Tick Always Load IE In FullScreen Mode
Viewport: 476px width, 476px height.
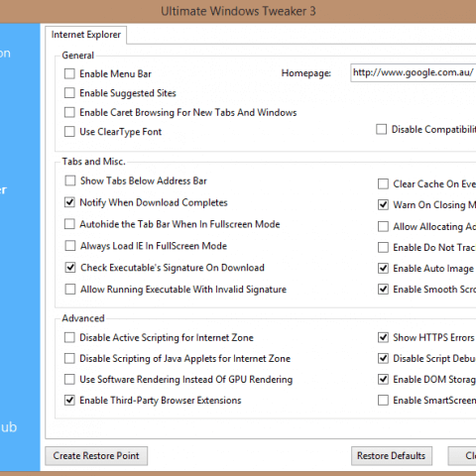coord(70,246)
